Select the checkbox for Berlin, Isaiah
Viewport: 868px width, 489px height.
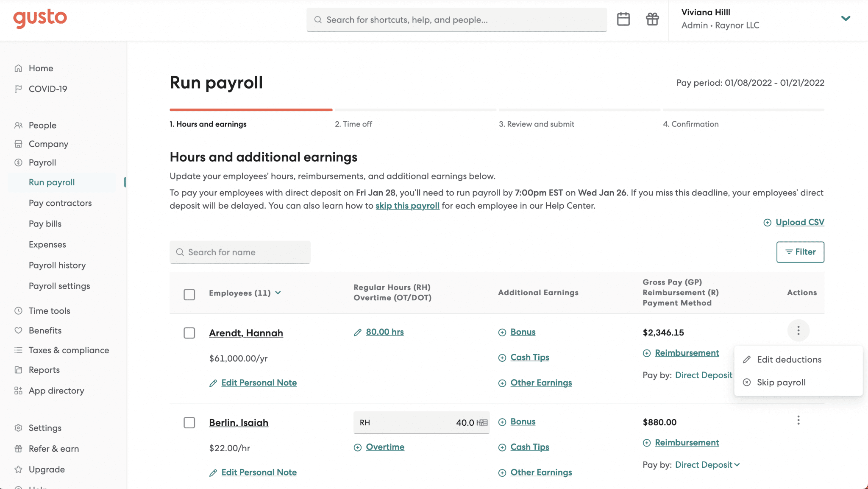pyautogui.click(x=189, y=422)
